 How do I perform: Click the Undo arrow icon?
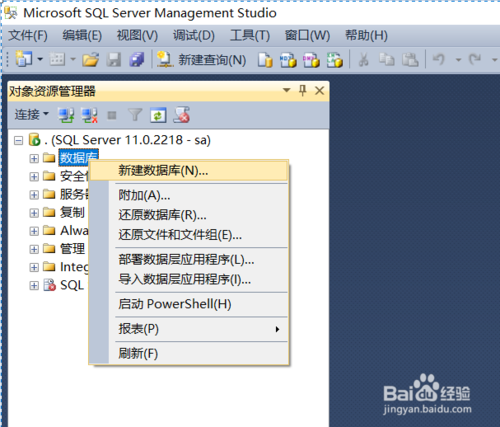click(439, 60)
